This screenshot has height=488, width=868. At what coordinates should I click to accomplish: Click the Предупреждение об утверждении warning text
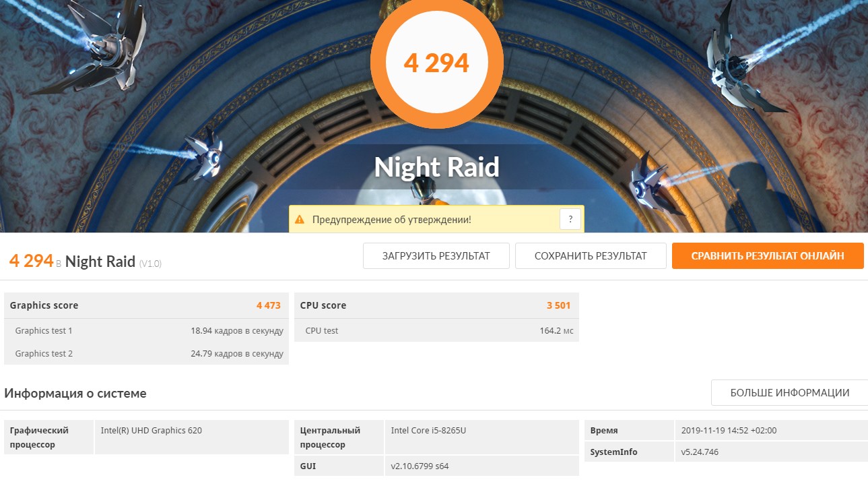point(391,220)
